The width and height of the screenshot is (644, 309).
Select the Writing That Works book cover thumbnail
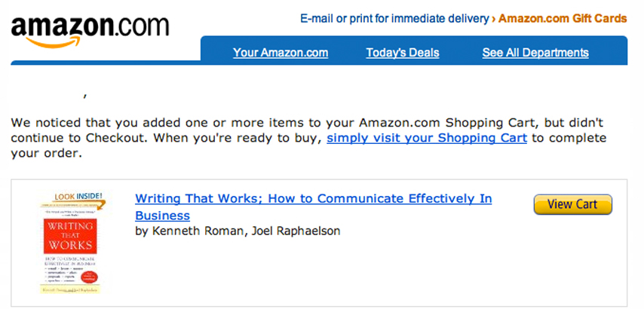(x=70, y=242)
